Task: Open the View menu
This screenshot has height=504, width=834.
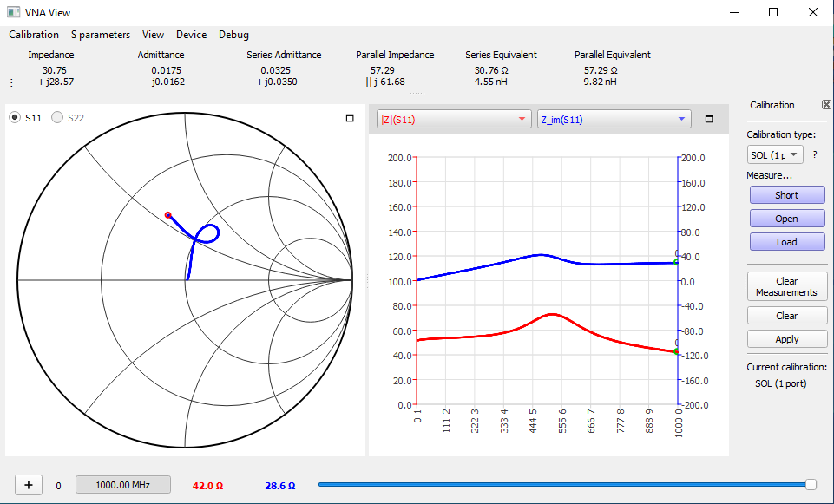Action: [x=154, y=35]
